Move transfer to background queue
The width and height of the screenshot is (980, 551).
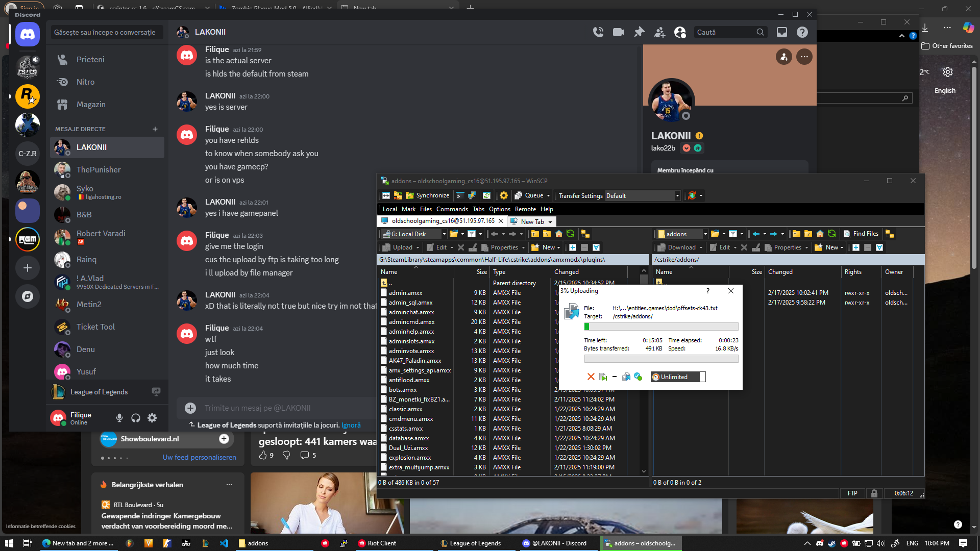coord(626,377)
